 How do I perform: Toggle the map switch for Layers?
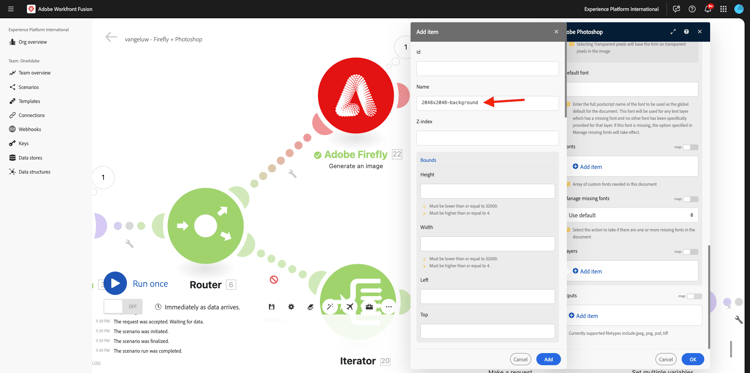(690, 252)
